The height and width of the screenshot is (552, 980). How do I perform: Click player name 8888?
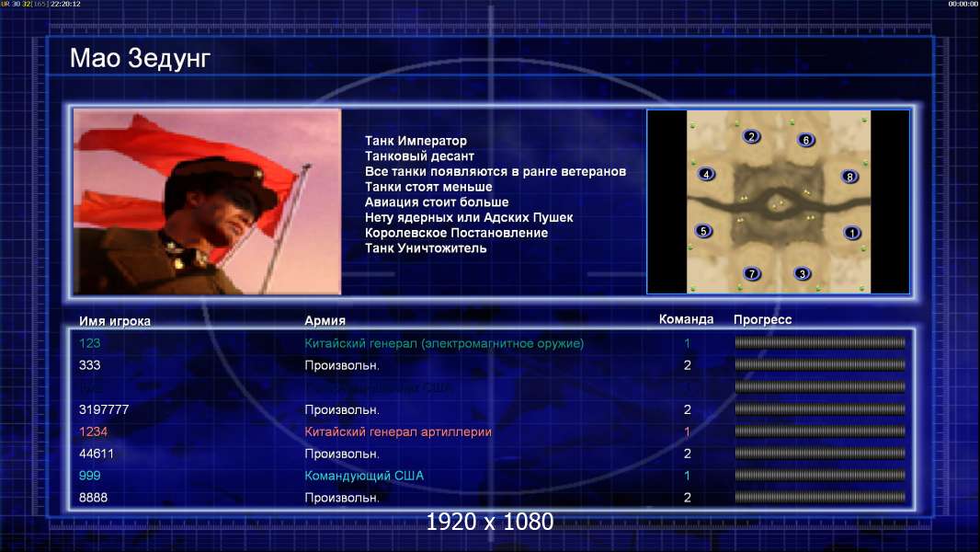(93, 498)
